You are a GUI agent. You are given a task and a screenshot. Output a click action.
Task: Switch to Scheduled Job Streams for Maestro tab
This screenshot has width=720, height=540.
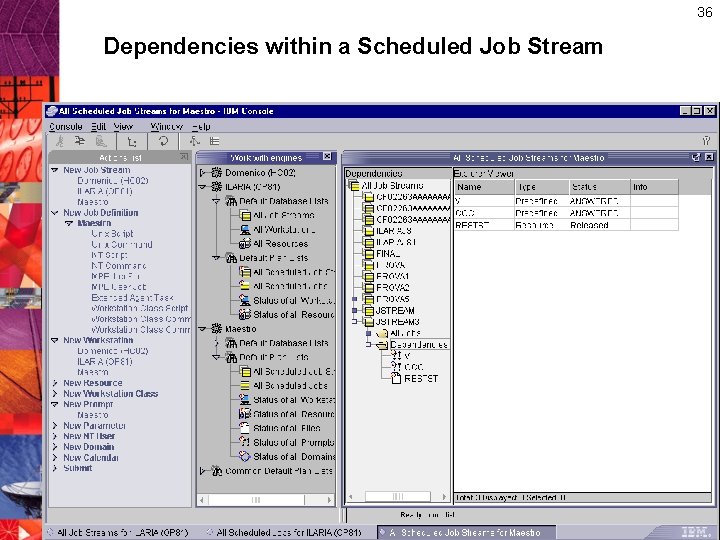pos(466,533)
